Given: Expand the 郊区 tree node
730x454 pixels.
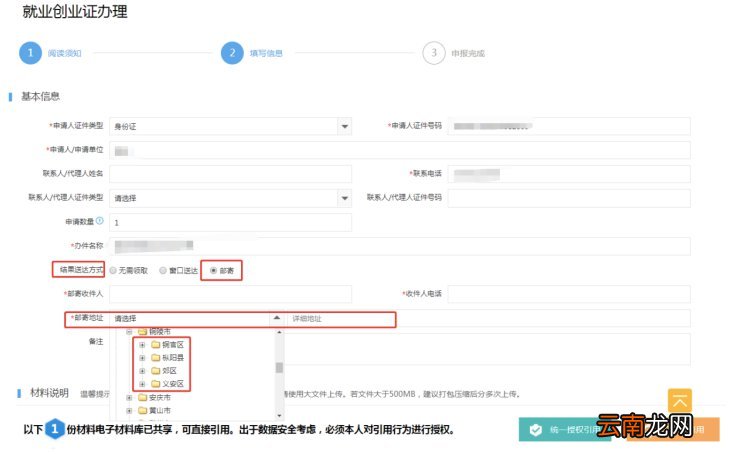Looking at the screenshot, I should click(142, 371).
